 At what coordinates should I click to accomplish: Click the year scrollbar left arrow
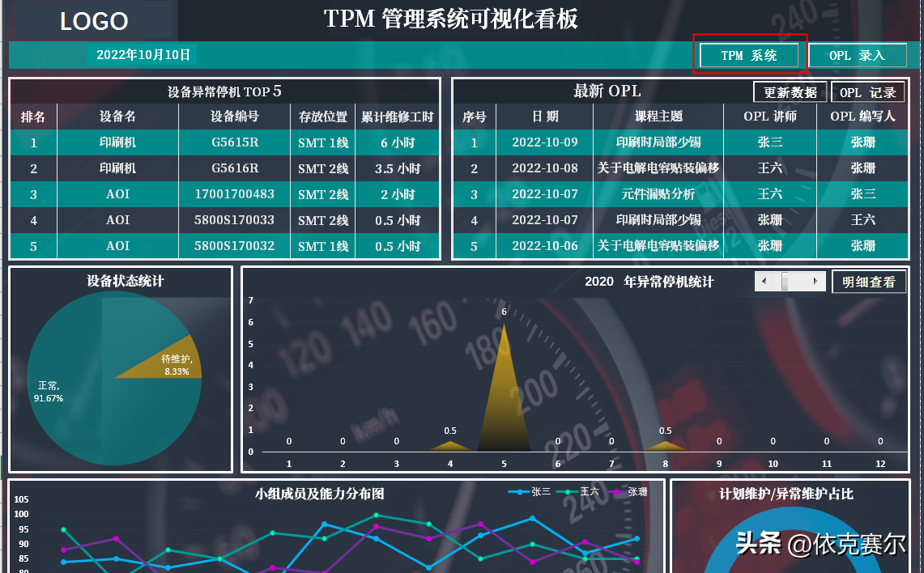coord(764,282)
